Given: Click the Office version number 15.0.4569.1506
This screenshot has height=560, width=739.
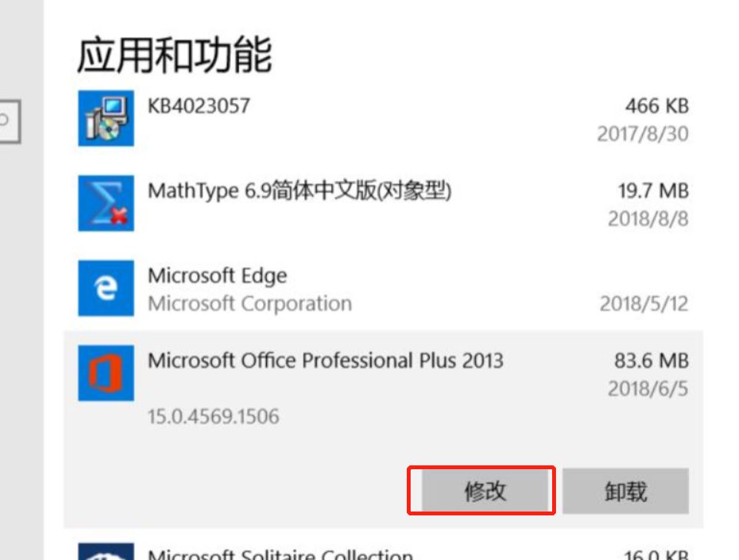Looking at the screenshot, I should point(213,417).
